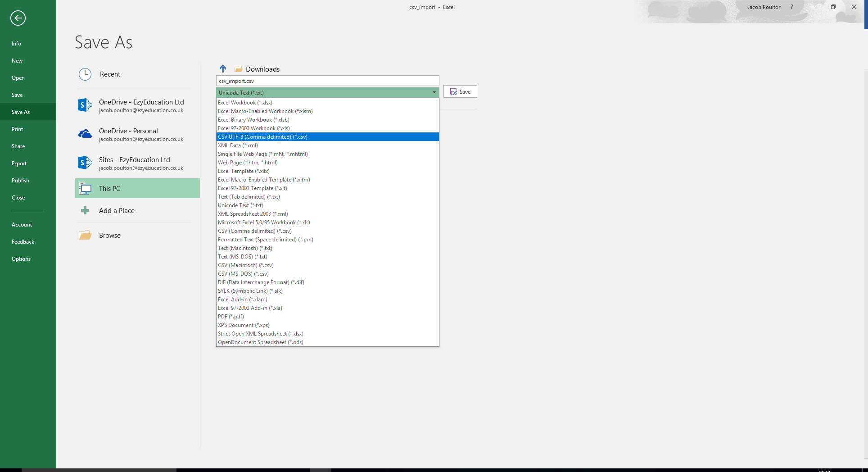Click the Downloads folder icon
The height and width of the screenshot is (472, 868).
click(239, 69)
